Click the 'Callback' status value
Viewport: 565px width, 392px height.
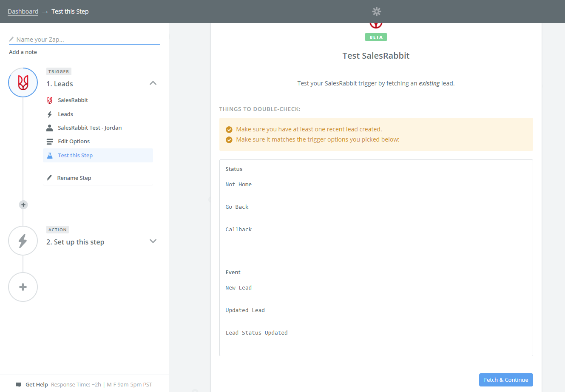coord(238,230)
